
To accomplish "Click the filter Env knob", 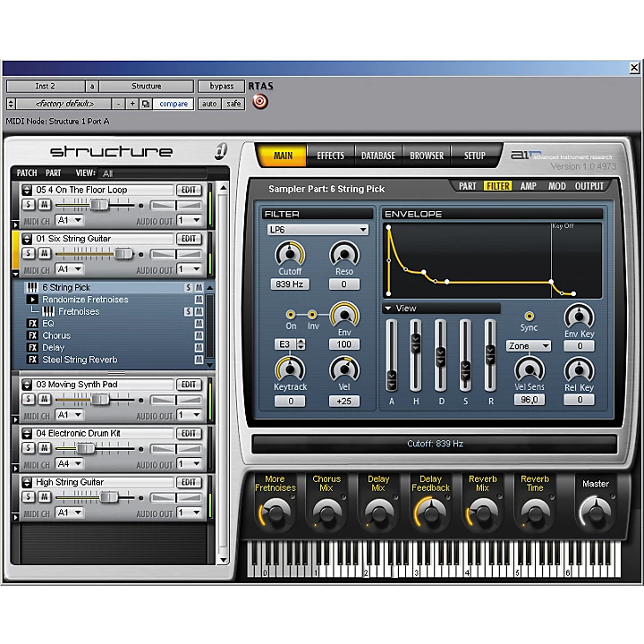I will pos(344,315).
